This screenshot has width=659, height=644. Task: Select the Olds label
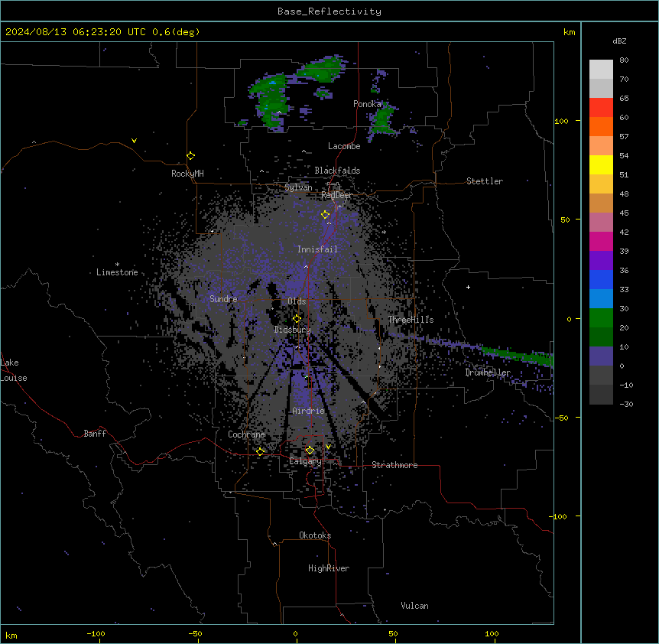pyautogui.click(x=297, y=301)
